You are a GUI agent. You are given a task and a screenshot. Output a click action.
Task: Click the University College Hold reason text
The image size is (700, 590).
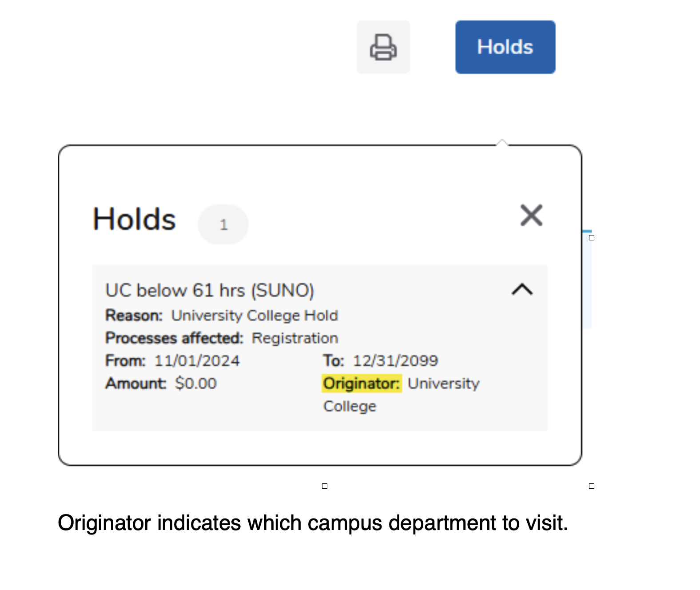[x=255, y=315]
